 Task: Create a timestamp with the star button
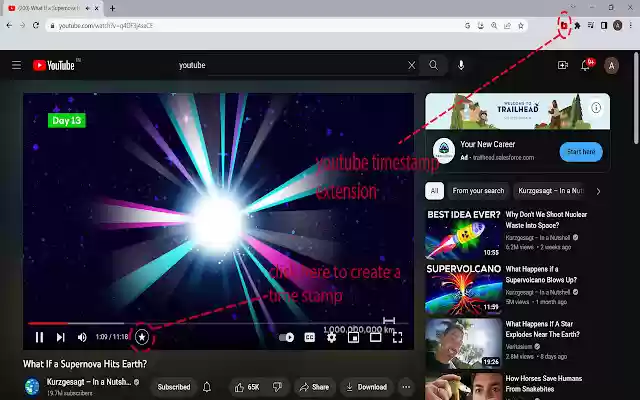(x=142, y=337)
